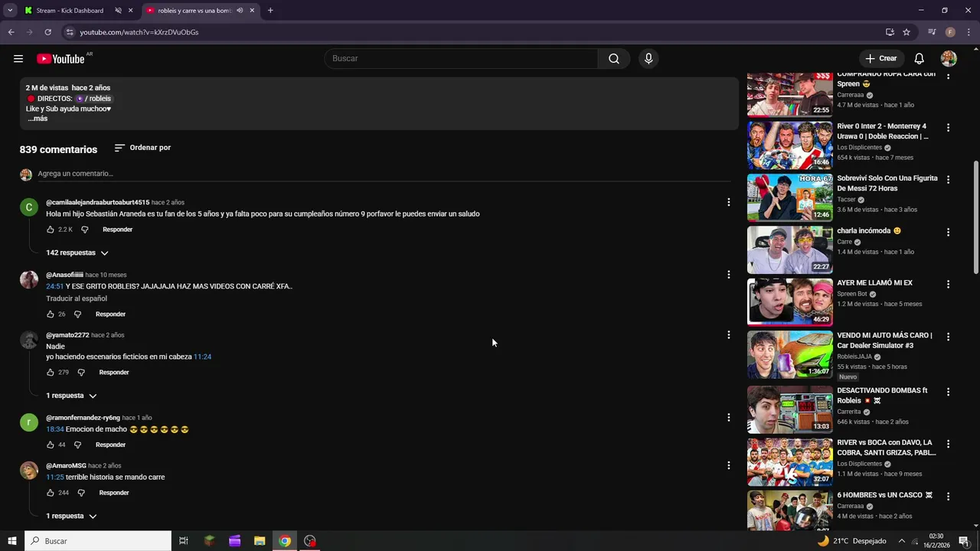Expand 1 respuesta under @yamato2272 comment
Screen dimensions: 980x551
[x=71, y=396]
